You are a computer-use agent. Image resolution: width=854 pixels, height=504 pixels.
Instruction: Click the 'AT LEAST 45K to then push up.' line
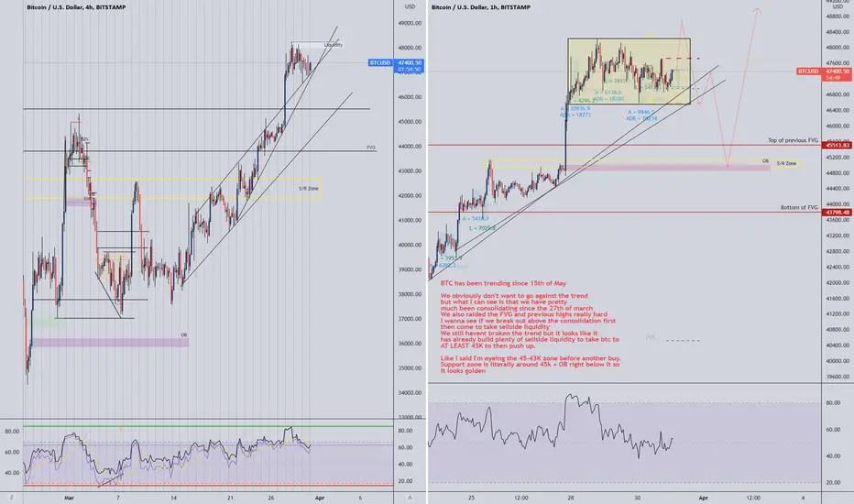click(488, 345)
